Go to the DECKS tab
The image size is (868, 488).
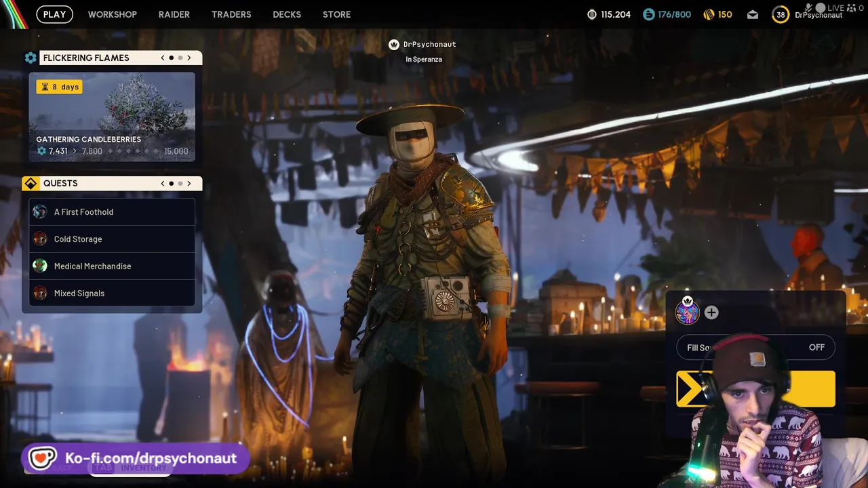[287, 14]
